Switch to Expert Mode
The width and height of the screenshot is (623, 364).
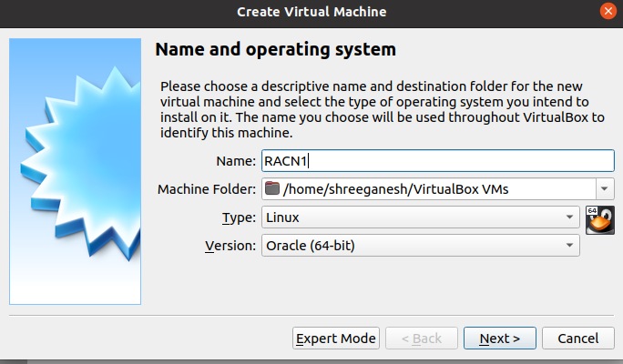click(336, 339)
